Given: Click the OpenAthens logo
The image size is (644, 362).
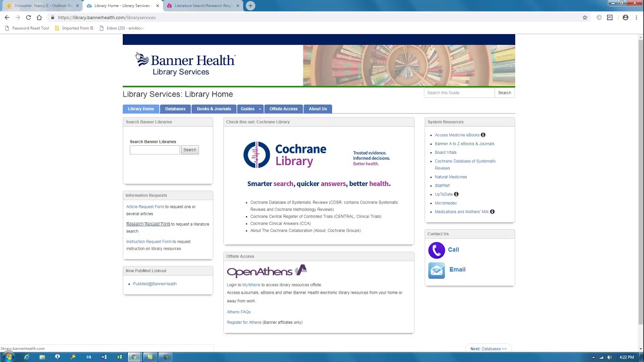Looking at the screenshot, I should [267, 271].
